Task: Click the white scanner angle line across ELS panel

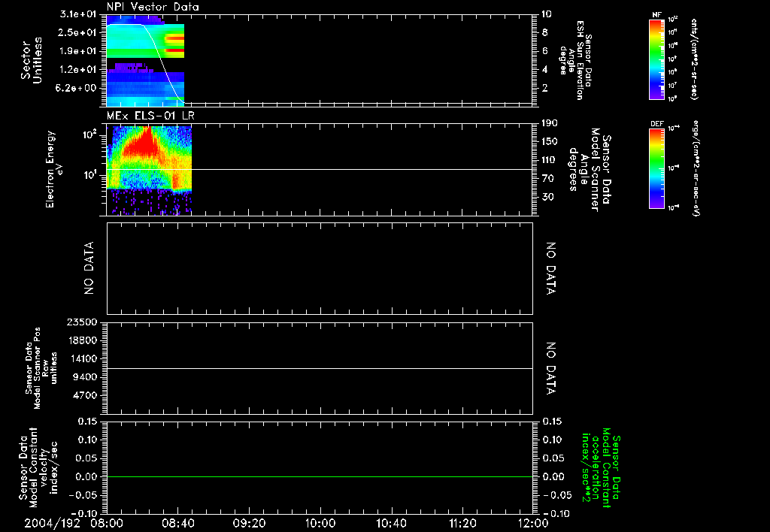Action: click(x=320, y=170)
